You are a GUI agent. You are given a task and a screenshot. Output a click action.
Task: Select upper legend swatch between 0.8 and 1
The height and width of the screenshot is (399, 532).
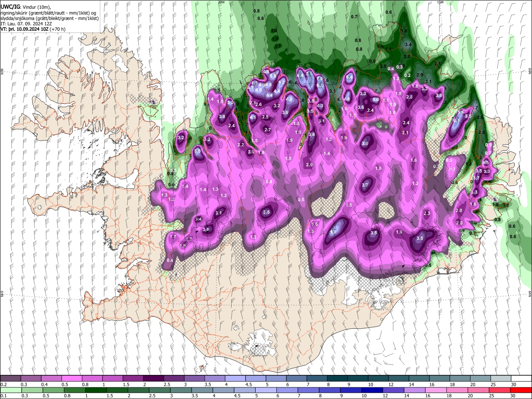pos(92,379)
